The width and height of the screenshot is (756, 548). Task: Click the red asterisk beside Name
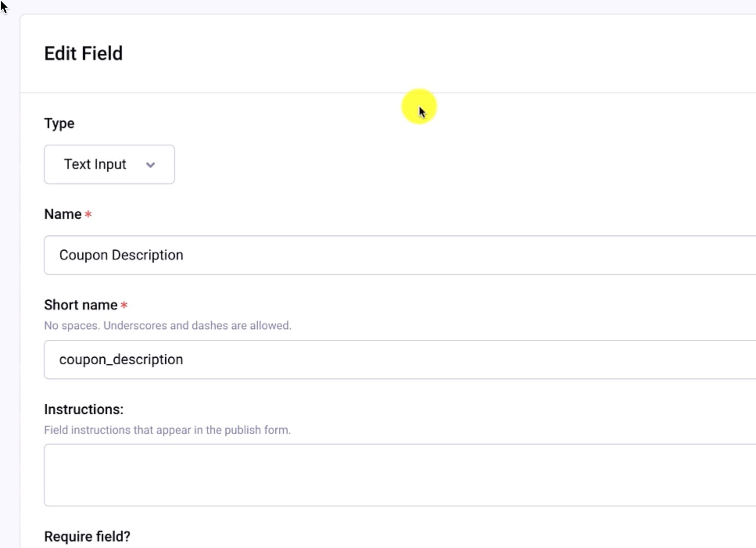point(89,215)
